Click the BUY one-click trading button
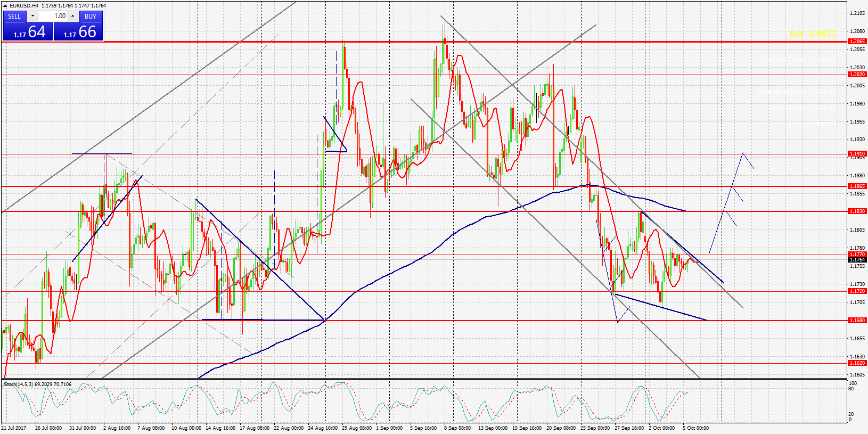This screenshot has height=434, width=868. (91, 16)
